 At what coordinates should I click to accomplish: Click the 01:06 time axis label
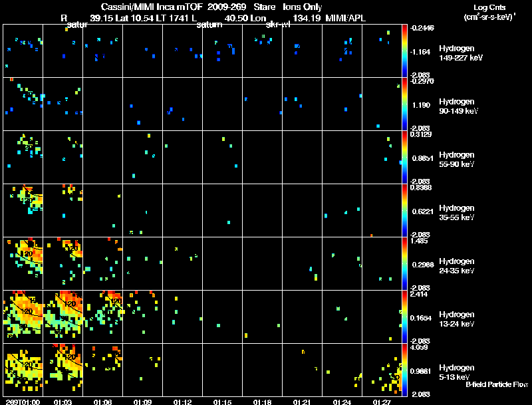(x=103, y=402)
